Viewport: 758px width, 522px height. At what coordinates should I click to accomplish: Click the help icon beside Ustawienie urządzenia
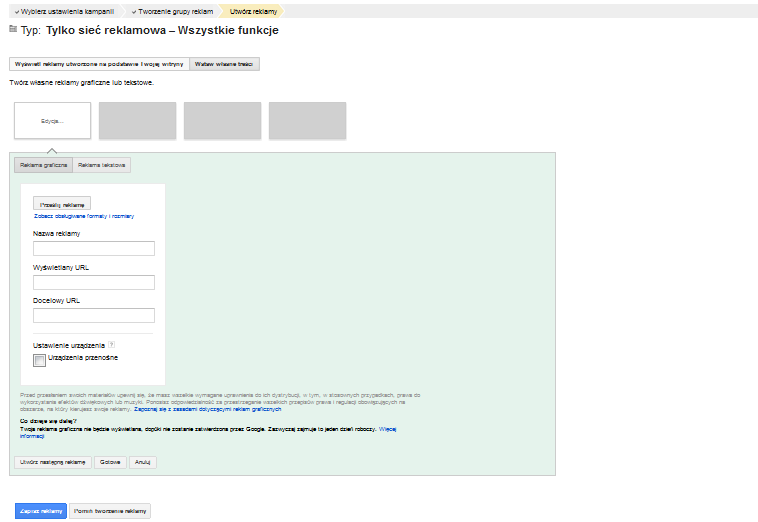click(112, 345)
